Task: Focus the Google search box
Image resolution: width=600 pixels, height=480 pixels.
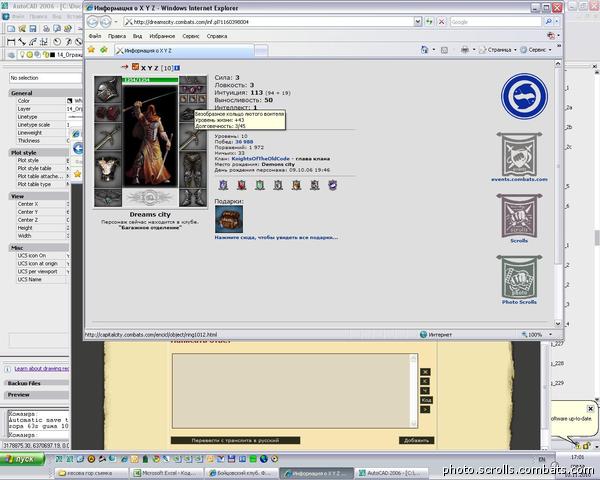Action: [x=496, y=22]
